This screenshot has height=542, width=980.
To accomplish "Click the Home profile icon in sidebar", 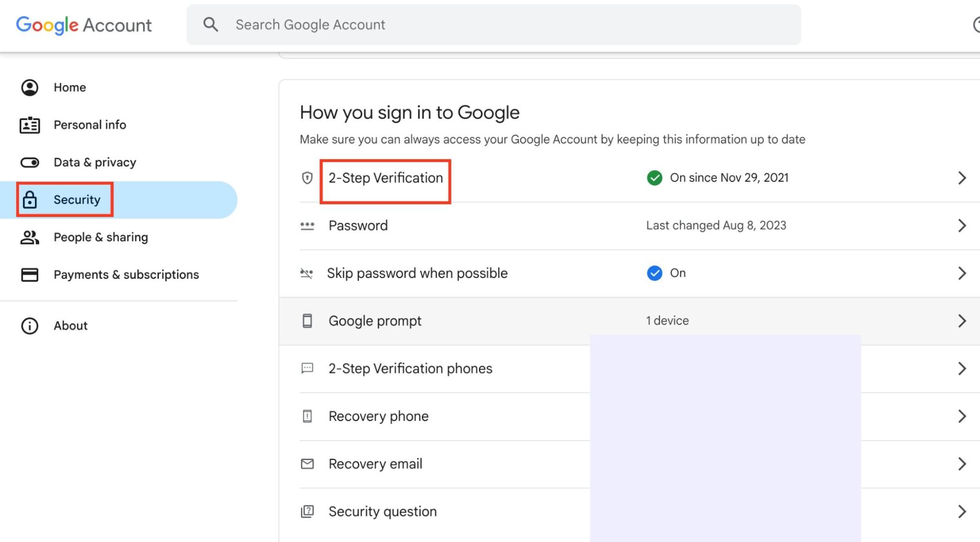I will (30, 87).
